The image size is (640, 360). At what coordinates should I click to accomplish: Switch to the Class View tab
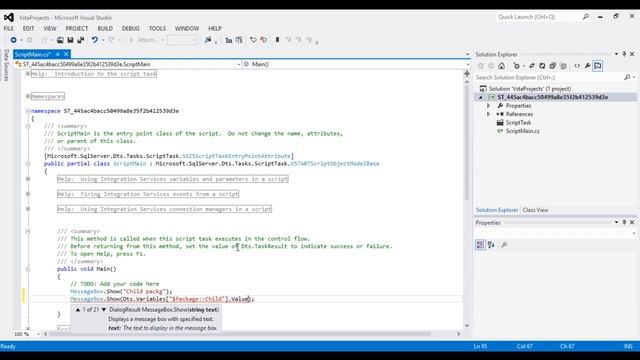point(535,210)
